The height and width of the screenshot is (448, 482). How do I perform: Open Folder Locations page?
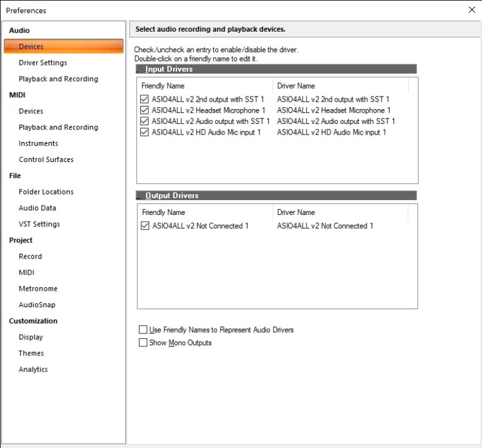(x=46, y=192)
